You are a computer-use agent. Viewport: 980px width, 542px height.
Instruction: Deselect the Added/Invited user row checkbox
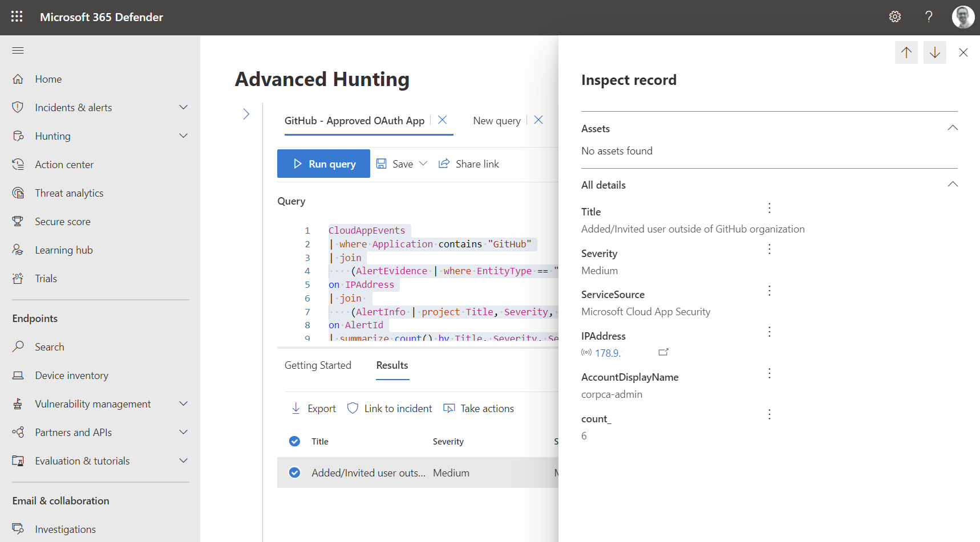click(294, 472)
